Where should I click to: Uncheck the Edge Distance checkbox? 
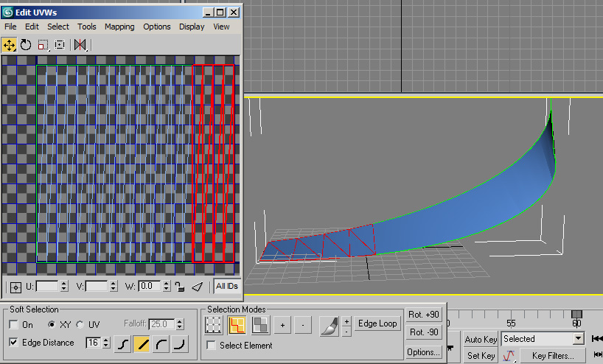[x=13, y=342]
